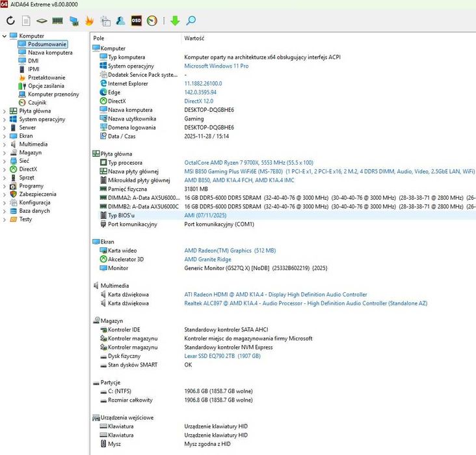Screen dimensions: 476x455
Task: Expand the Multimedia tree node
Action: click(x=5, y=145)
